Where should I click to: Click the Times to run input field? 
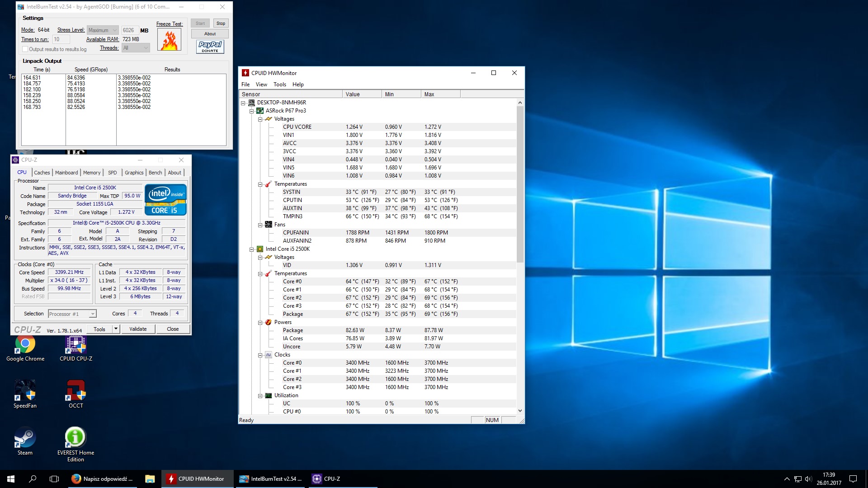point(61,39)
